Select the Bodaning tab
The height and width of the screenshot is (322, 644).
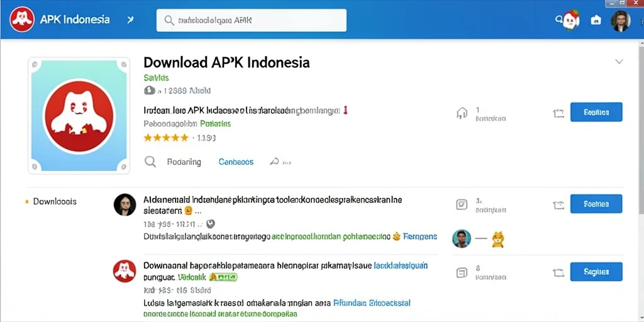(x=184, y=162)
